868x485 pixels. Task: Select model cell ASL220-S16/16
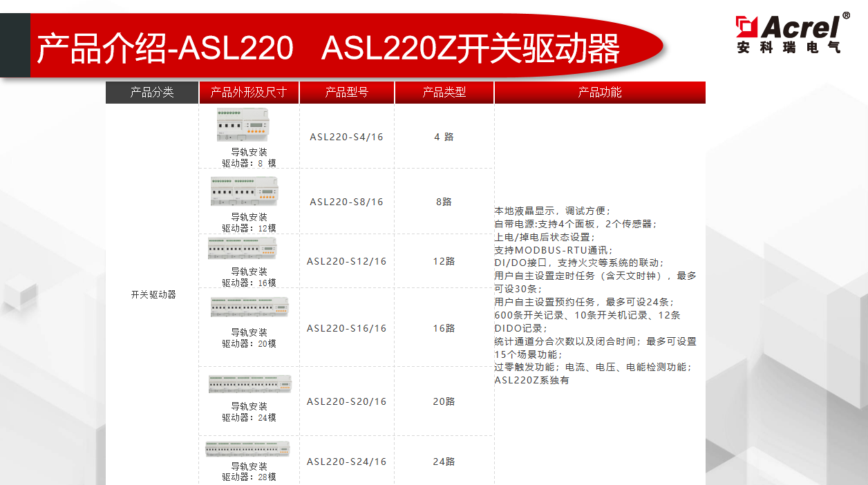pyautogui.click(x=346, y=328)
